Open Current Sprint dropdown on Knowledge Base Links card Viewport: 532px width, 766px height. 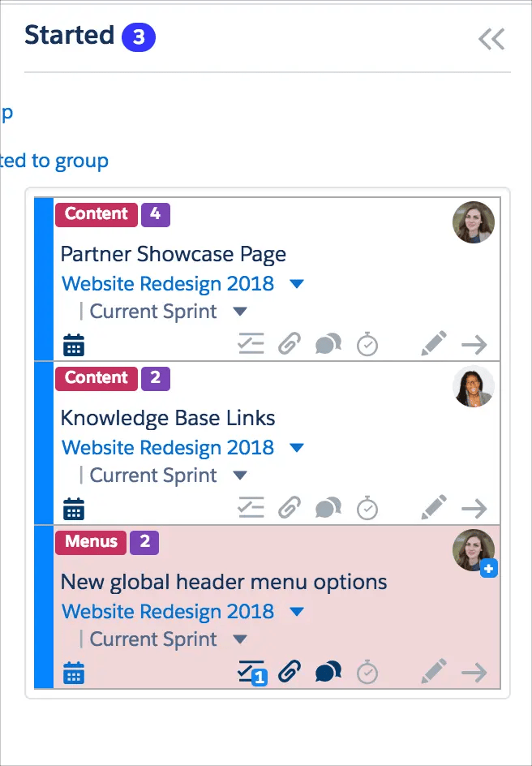pos(239,475)
